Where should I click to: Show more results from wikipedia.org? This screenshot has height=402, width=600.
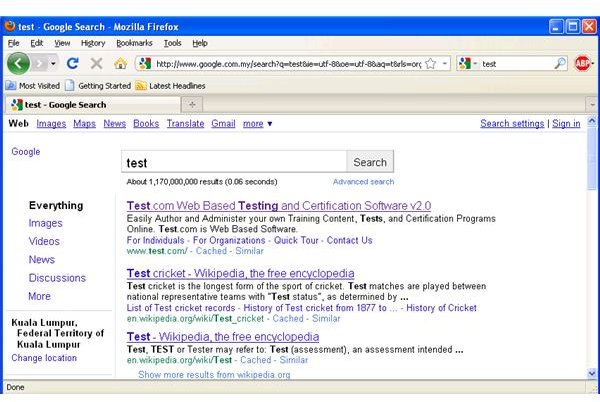pos(214,374)
